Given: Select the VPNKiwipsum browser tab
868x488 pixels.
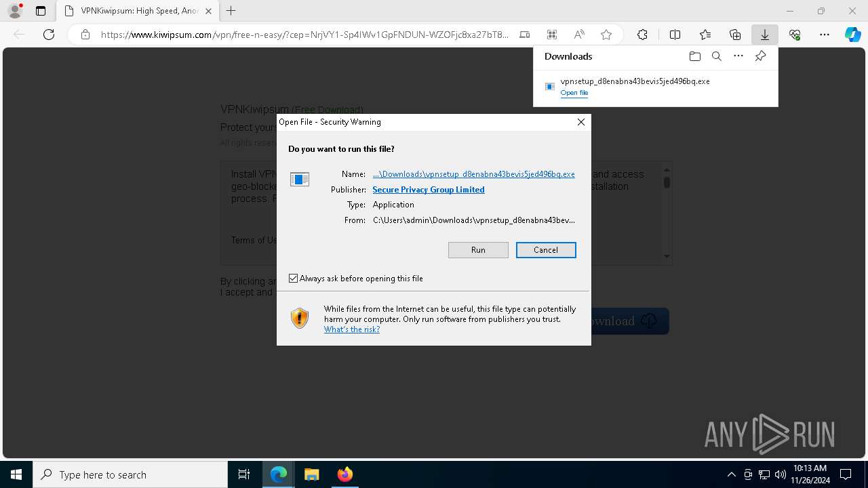Looking at the screenshot, I should click(138, 11).
